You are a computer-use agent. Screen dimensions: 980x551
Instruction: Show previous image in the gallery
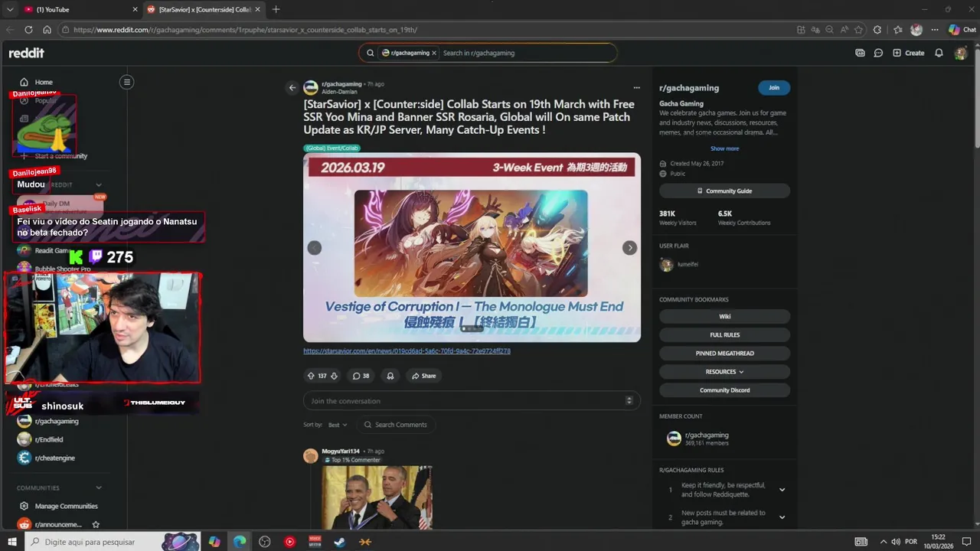tap(314, 248)
